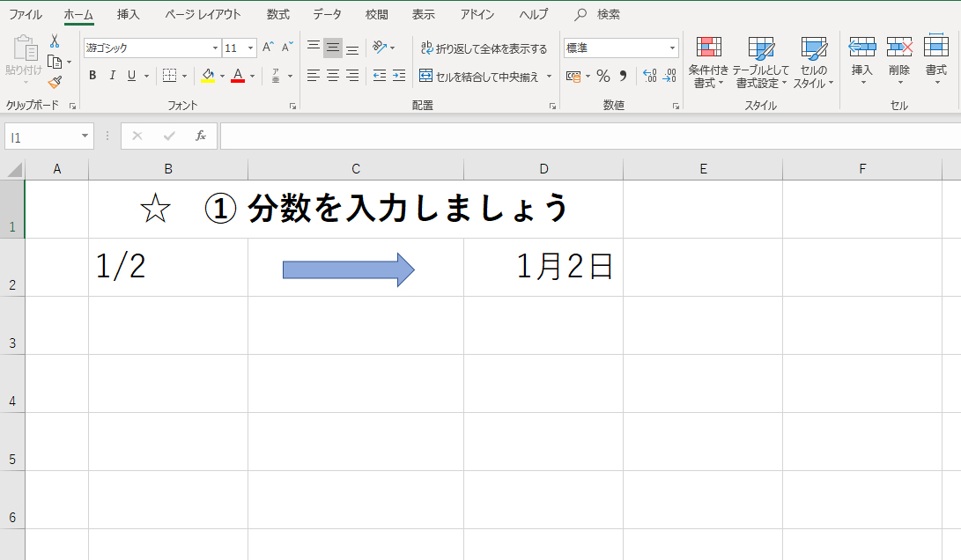Select cell B2 containing 1/2

167,267
